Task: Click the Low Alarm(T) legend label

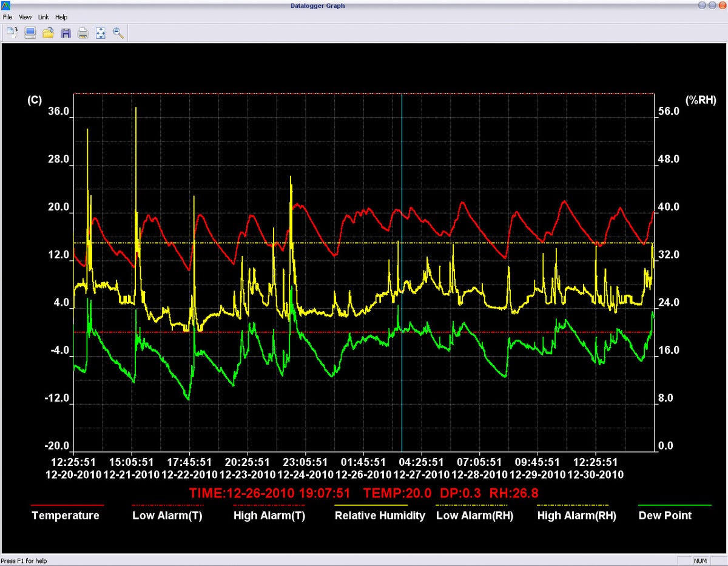Action: coord(168,516)
